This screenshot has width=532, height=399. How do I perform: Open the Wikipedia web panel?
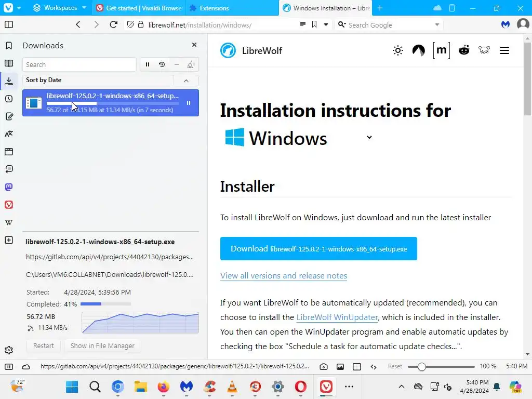(x=9, y=222)
